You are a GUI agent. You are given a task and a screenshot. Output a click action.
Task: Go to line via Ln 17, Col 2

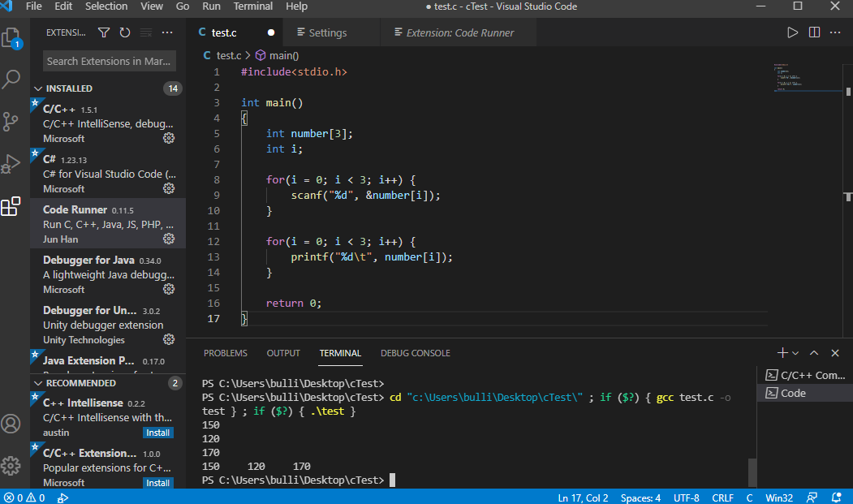[x=583, y=498]
